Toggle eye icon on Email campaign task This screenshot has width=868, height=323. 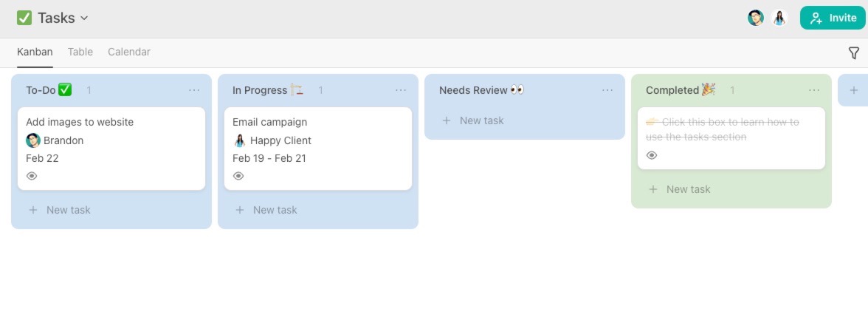pyautogui.click(x=238, y=176)
